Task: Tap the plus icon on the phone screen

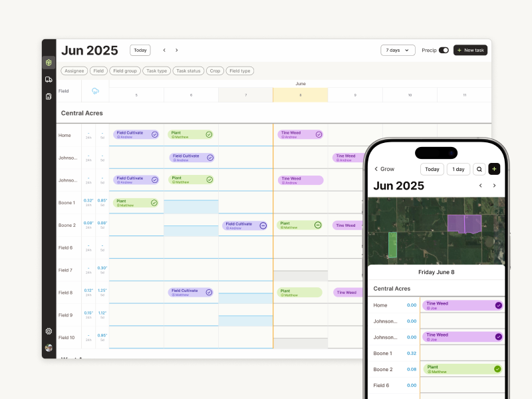Action: (494, 169)
